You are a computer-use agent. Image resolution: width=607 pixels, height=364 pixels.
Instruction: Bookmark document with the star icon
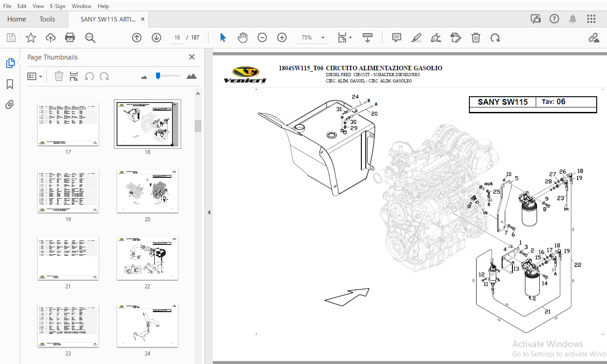[x=30, y=38]
